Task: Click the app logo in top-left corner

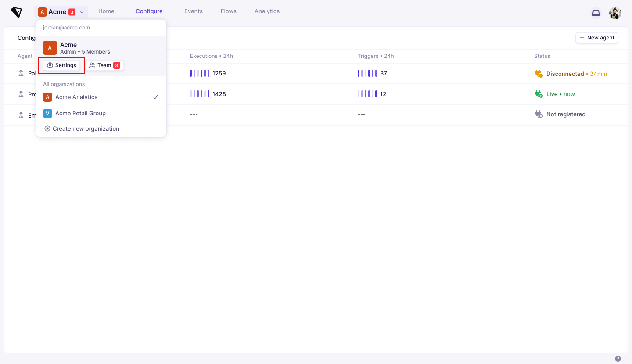Action: 16,12
